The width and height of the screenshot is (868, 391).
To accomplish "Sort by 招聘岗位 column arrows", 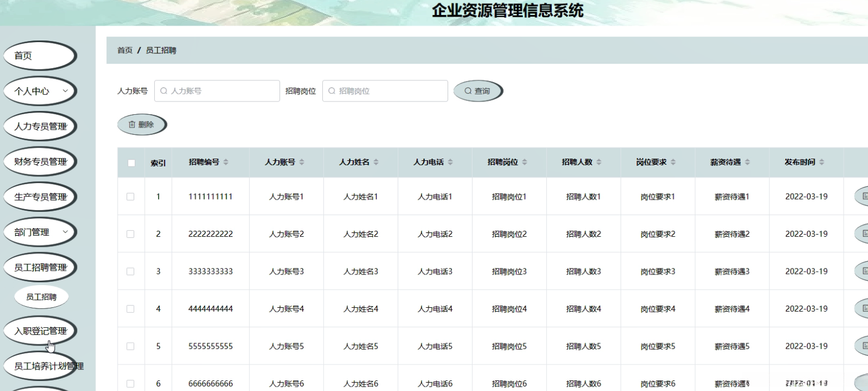I will 525,163.
